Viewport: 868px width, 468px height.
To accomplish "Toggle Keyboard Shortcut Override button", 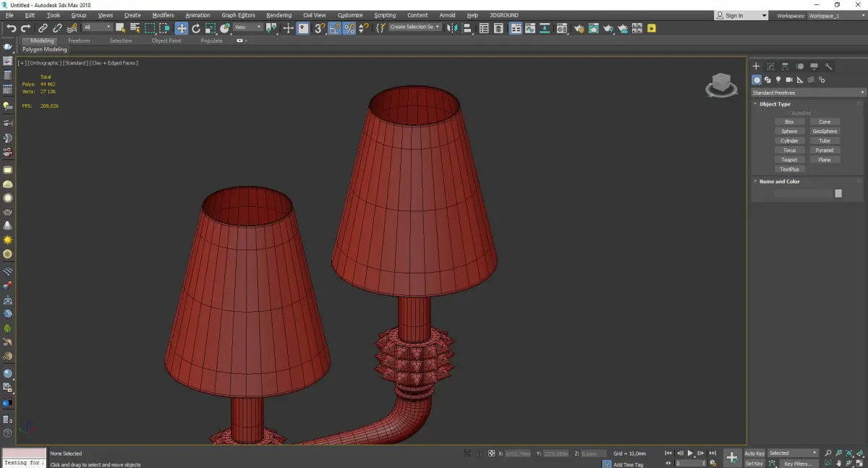I will coord(304,28).
